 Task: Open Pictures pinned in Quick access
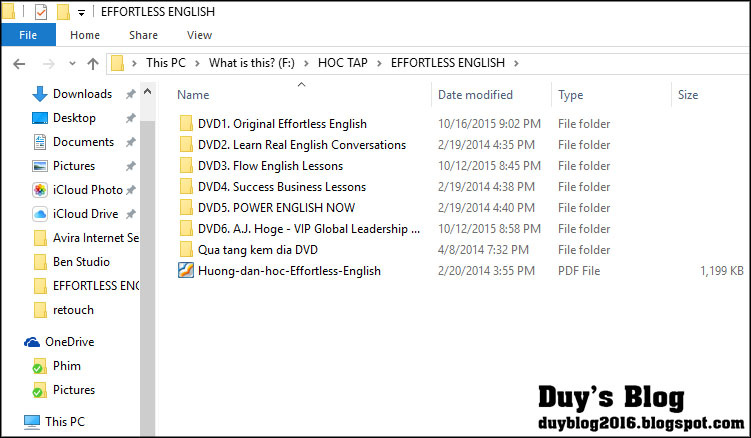[x=74, y=166]
